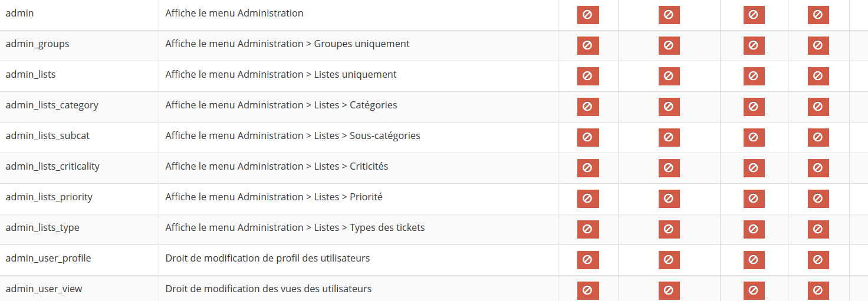Toggle admin_lists_subcat right in first red-icon column
The height and width of the screenshot is (301, 868).
[x=588, y=137]
